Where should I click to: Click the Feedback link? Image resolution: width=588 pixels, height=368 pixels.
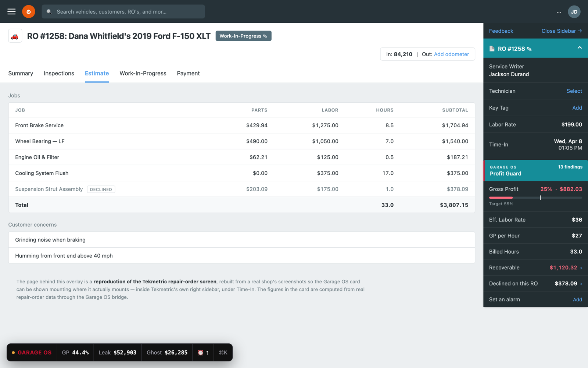click(501, 31)
